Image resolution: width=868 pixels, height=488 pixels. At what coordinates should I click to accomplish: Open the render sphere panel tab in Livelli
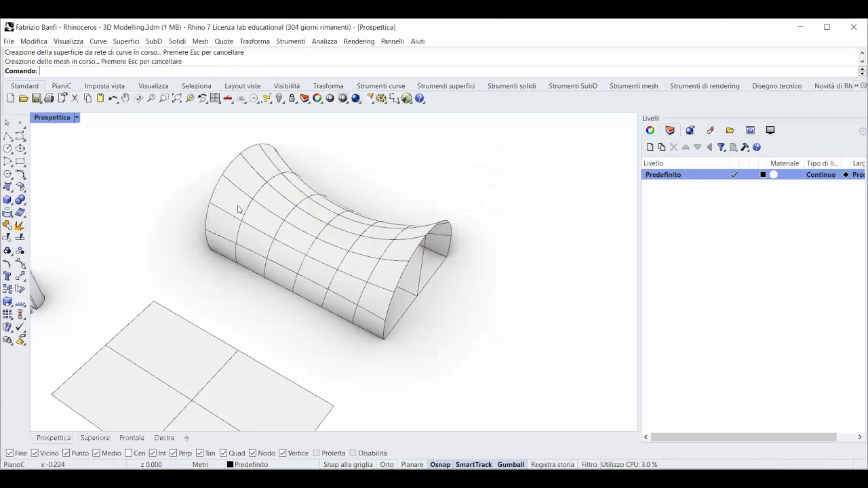(x=690, y=130)
